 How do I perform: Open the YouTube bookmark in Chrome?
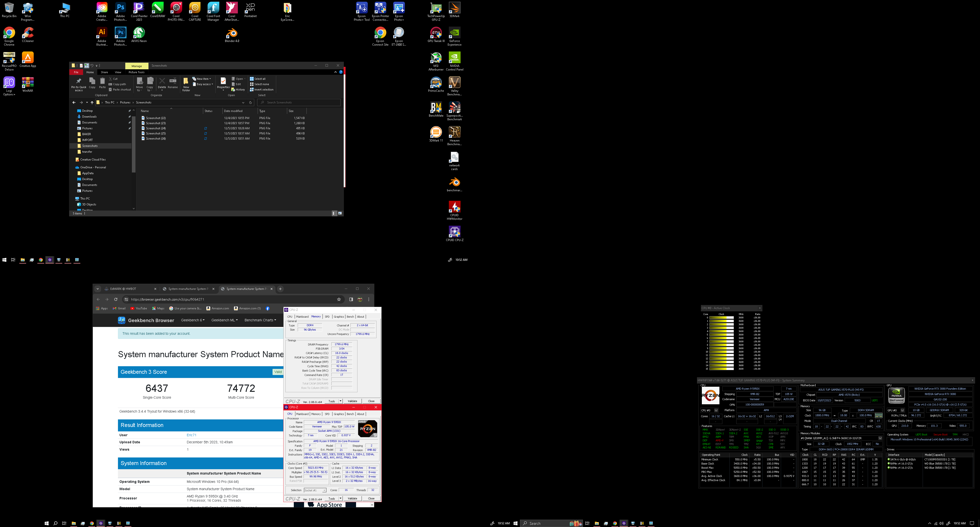139,309
